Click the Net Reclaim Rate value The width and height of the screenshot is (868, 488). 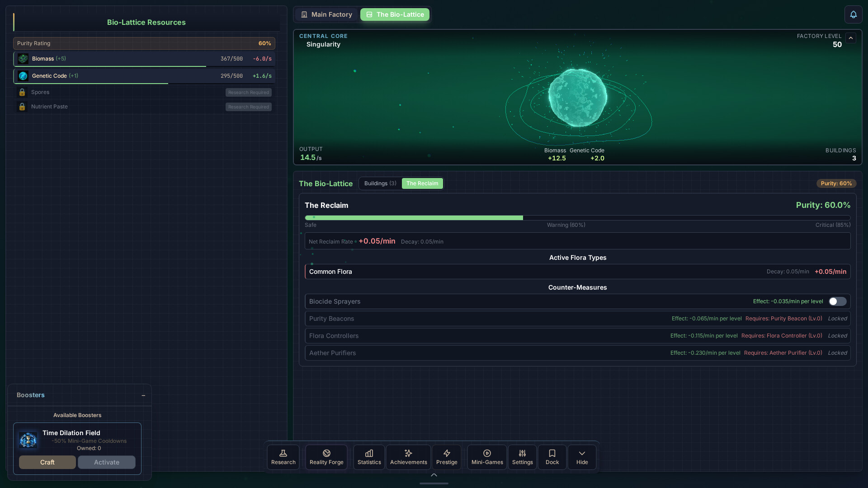pos(377,241)
